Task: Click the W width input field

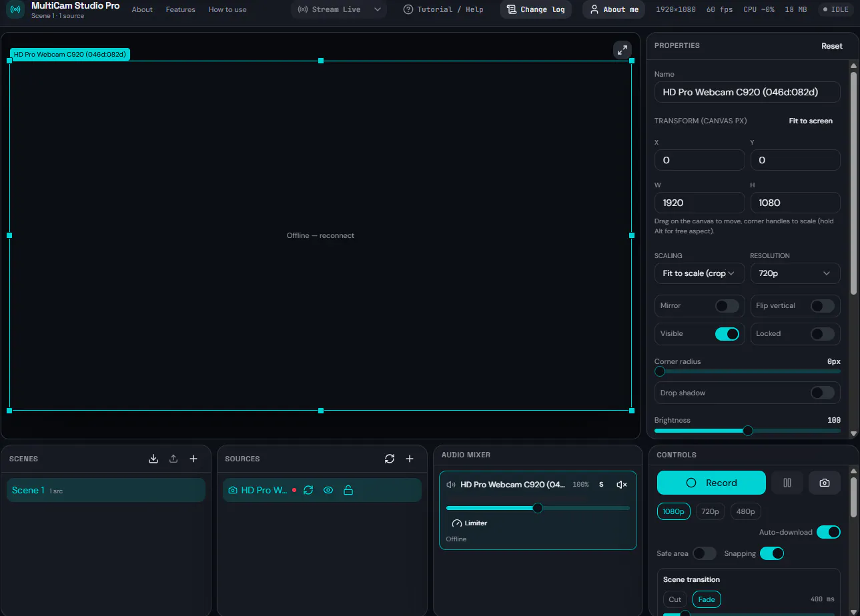Action: [700, 203]
